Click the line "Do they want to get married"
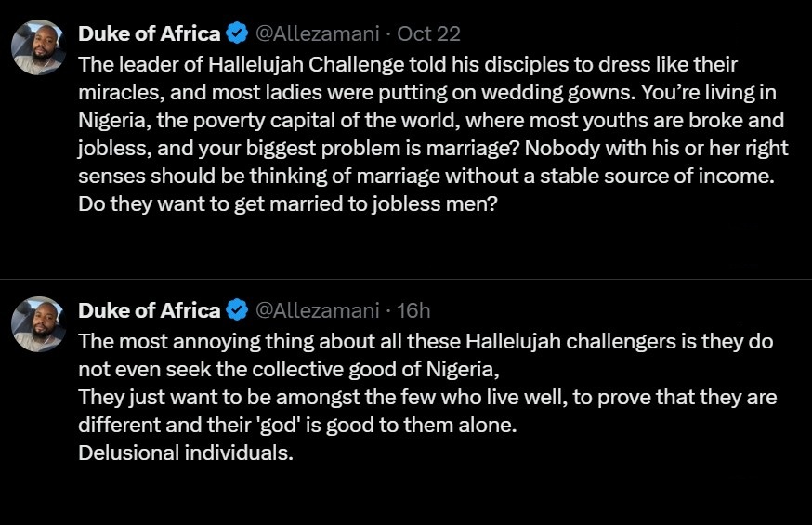The width and height of the screenshot is (812, 525). pyautogui.click(x=288, y=204)
